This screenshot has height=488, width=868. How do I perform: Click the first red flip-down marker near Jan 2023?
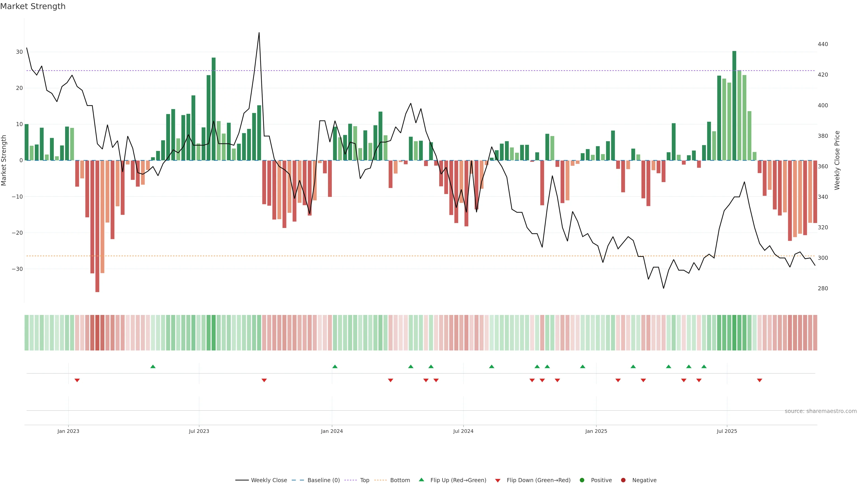click(77, 380)
